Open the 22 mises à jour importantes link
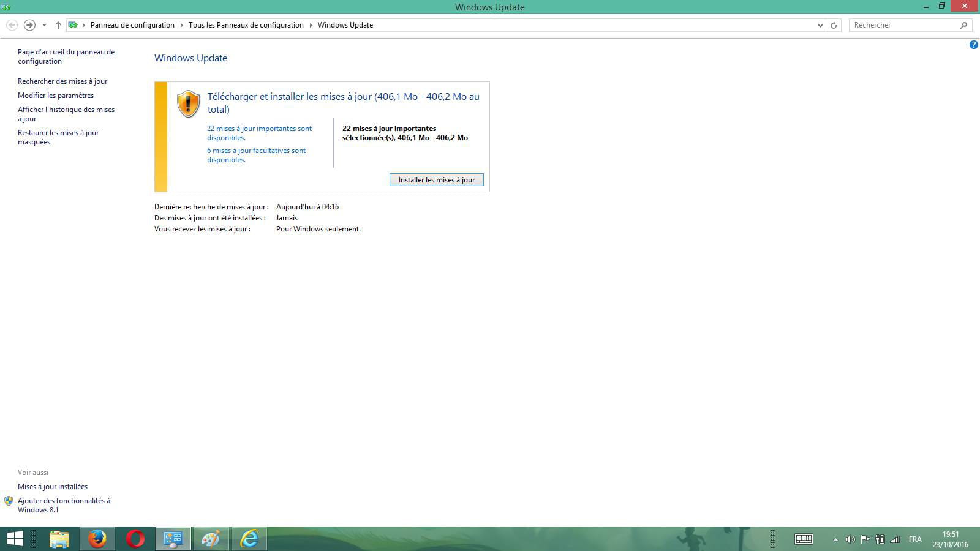The image size is (980, 551). (259, 133)
